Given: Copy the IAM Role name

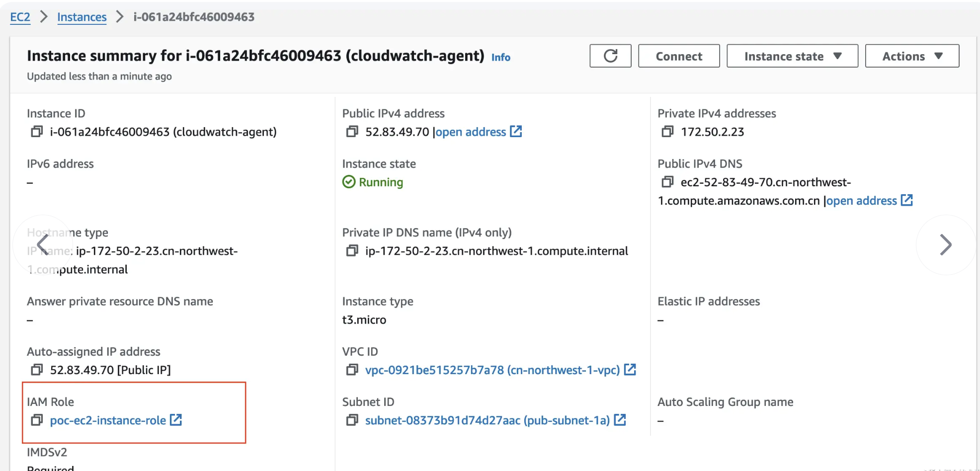Looking at the screenshot, I should point(37,420).
